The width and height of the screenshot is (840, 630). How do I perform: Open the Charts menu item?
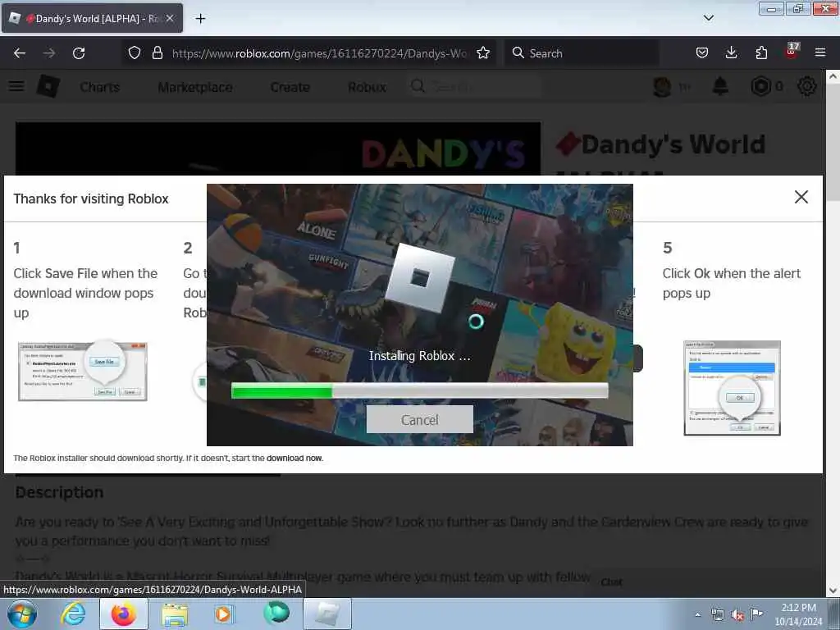click(x=99, y=87)
